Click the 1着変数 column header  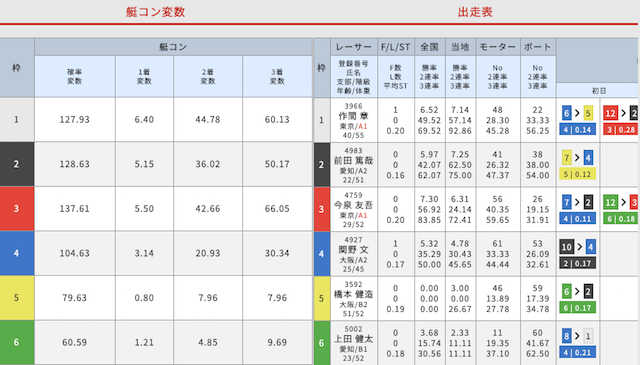(x=144, y=76)
